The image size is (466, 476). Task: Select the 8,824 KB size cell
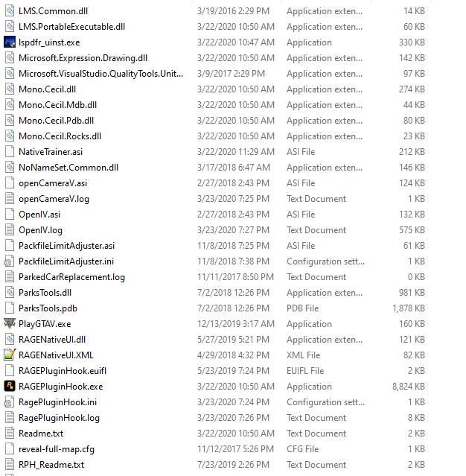coord(409,386)
